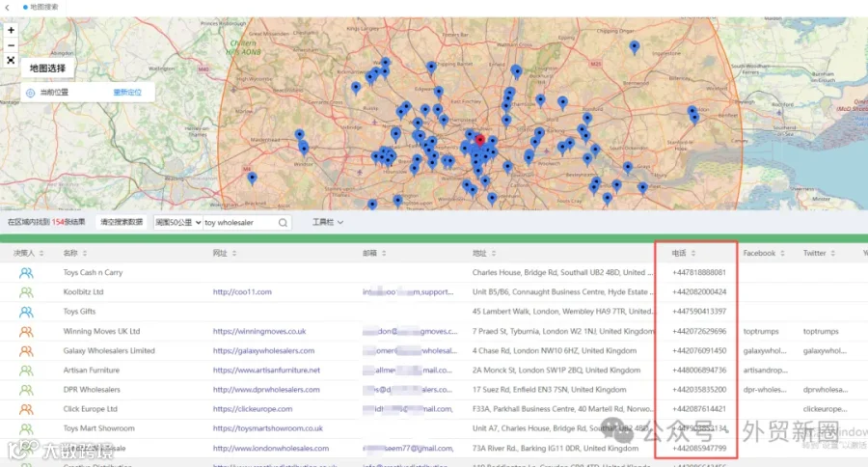Sort by the 邮箱 column

tap(384, 253)
